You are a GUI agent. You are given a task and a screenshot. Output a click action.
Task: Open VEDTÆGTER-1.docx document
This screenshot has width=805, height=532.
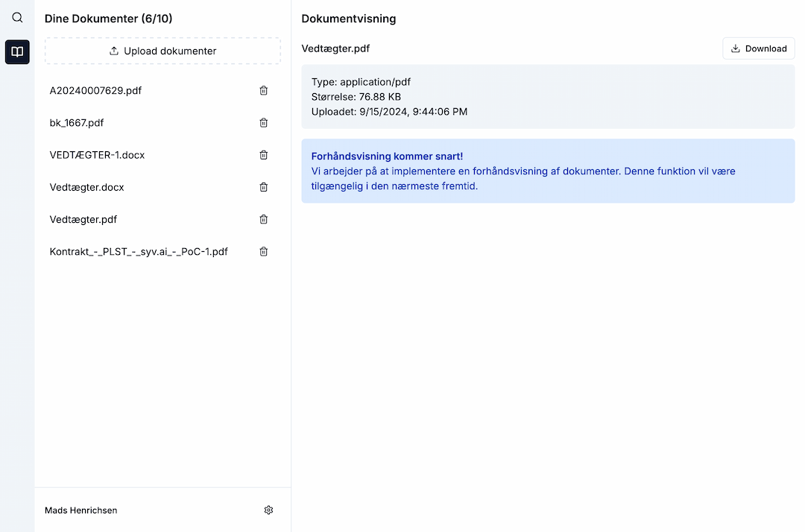(x=97, y=155)
